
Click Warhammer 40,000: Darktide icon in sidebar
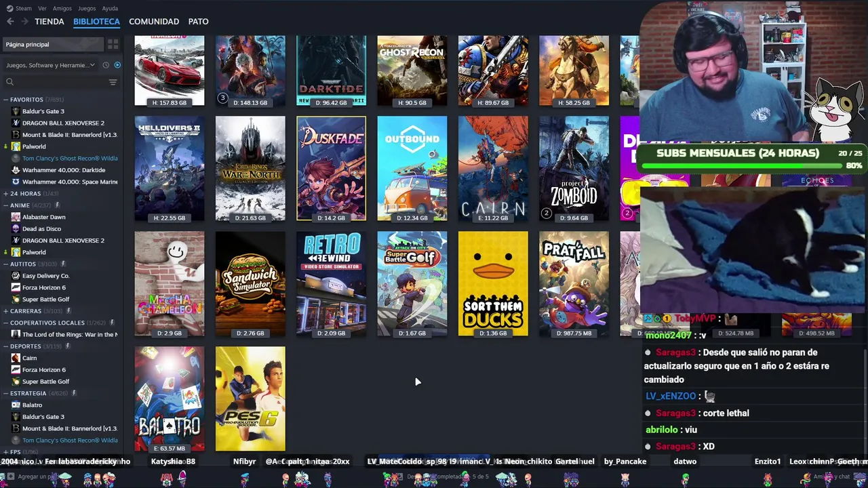coord(16,170)
